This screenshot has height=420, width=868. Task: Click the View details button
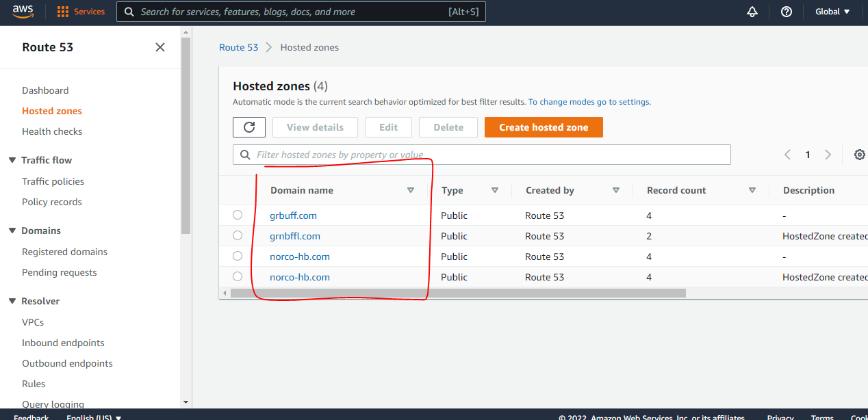pyautogui.click(x=315, y=127)
